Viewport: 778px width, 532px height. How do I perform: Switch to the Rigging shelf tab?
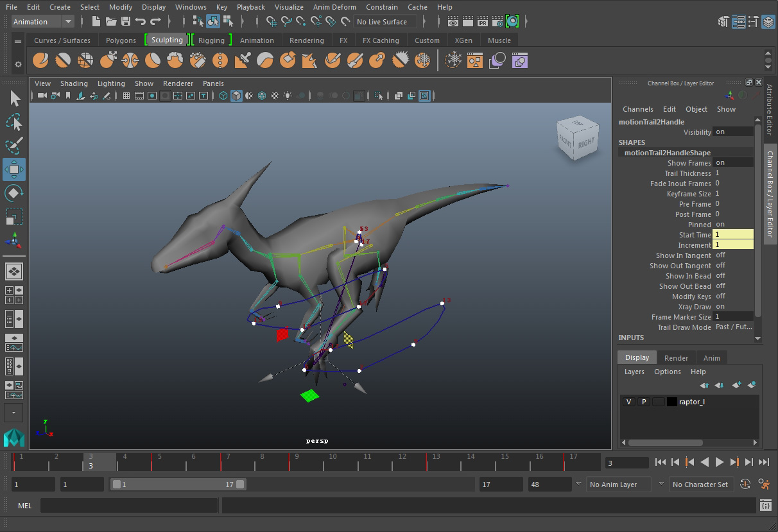211,40
